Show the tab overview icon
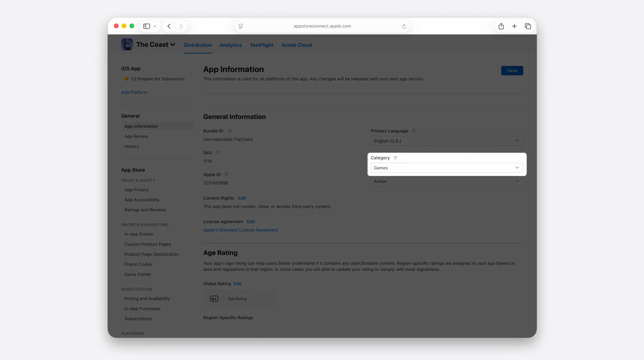644x360 pixels. pos(528,26)
